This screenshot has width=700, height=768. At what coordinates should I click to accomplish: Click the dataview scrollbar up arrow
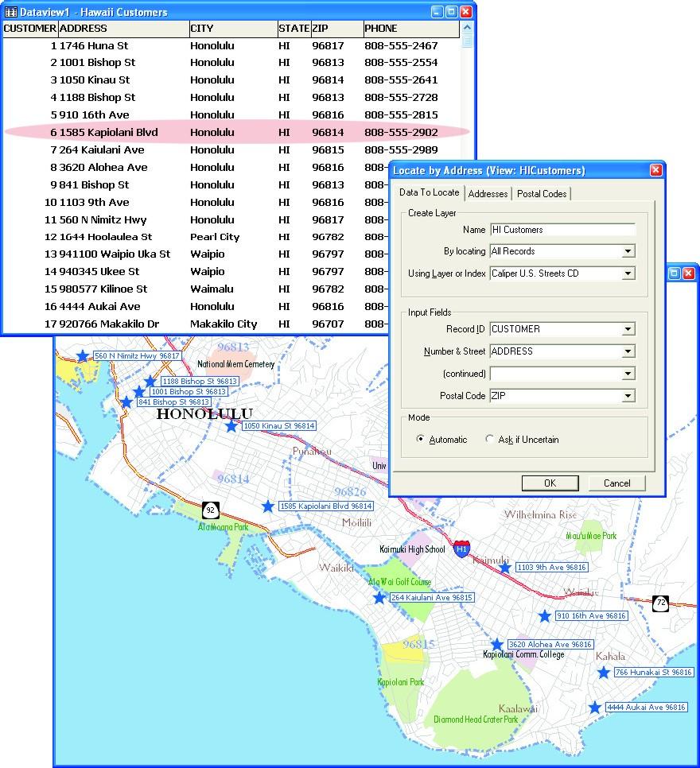coord(467,27)
